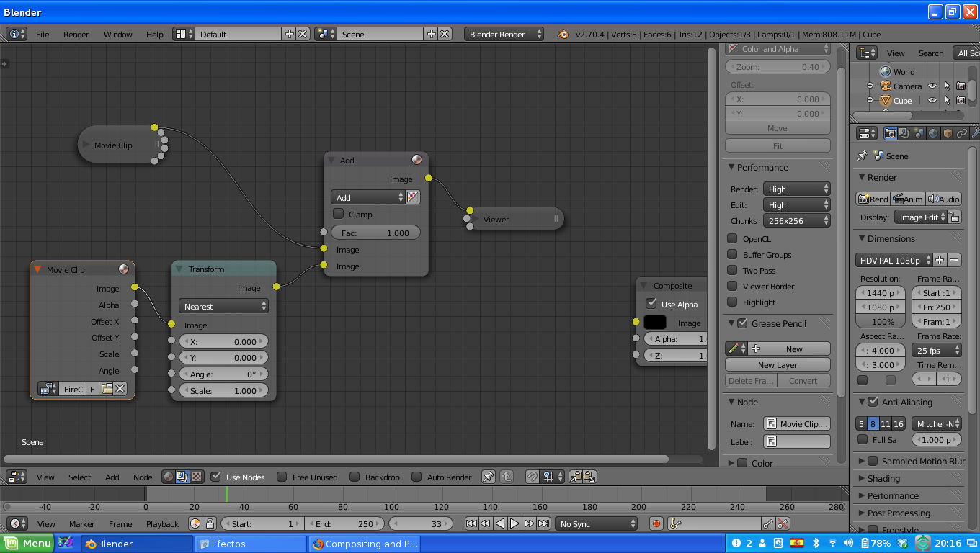Image resolution: width=980 pixels, height=553 pixels.
Task: Toggle the alpha icon beside Add blend type
Action: coord(413,197)
